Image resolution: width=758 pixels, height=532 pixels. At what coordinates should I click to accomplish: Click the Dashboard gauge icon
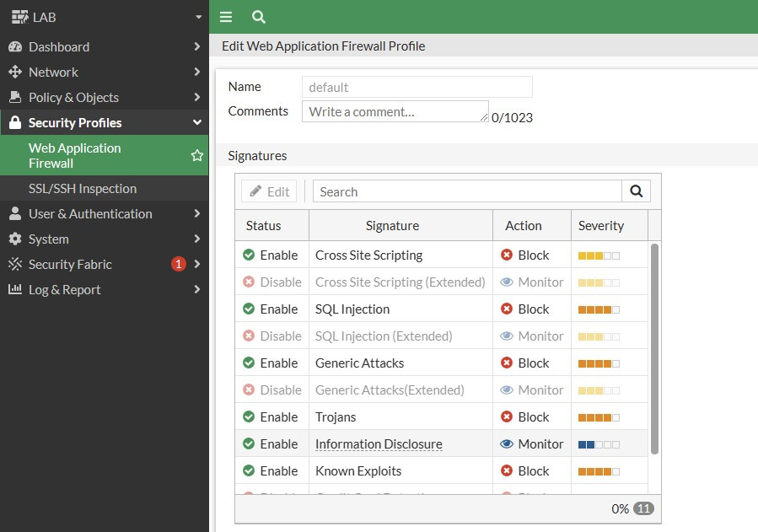tap(15, 47)
